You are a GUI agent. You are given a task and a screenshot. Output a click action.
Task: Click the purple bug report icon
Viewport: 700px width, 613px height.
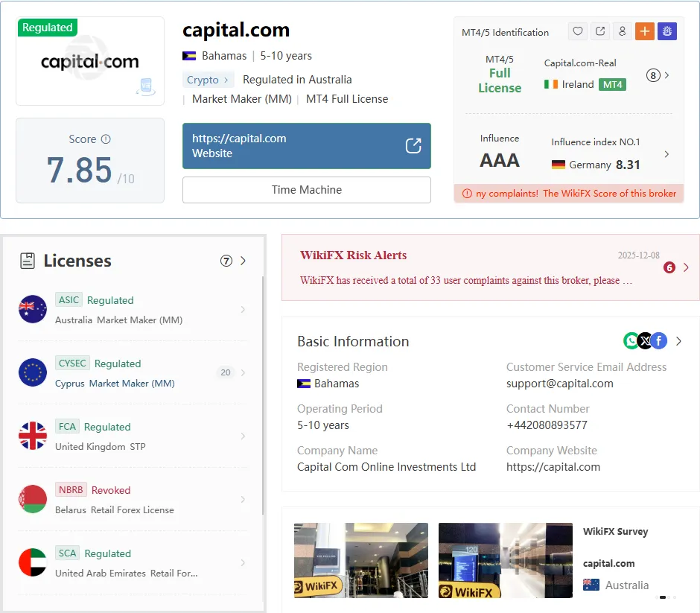pos(667,31)
